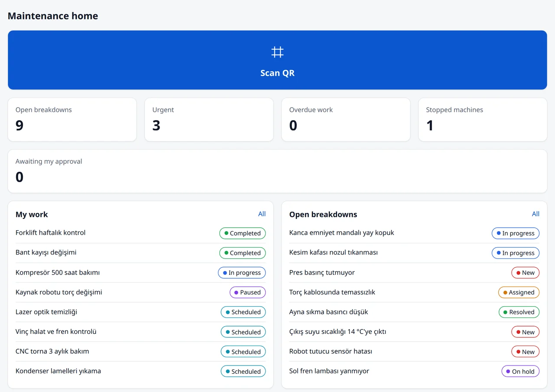This screenshot has width=555, height=392.
Task: Open the Awaiting my approval card
Action: click(x=277, y=171)
